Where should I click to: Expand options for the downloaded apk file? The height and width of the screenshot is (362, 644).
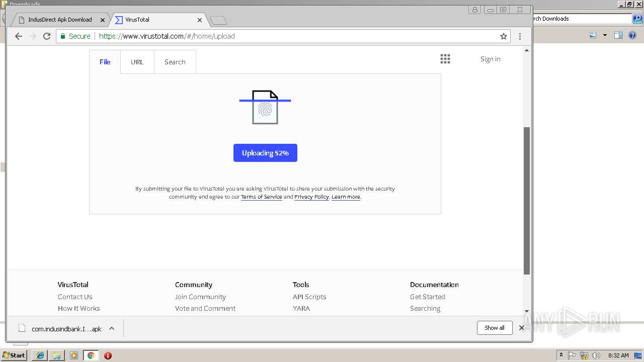point(112,328)
